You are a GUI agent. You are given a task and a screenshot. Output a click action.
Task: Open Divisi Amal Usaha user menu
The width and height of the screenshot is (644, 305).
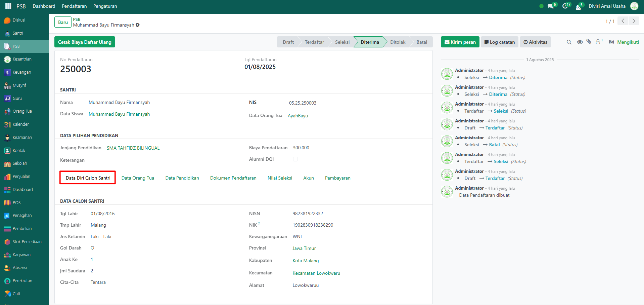coord(607,6)
